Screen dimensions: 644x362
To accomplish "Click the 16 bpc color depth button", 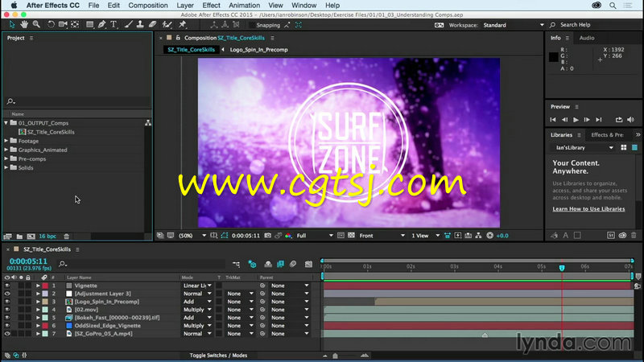I will coord(47,237).
